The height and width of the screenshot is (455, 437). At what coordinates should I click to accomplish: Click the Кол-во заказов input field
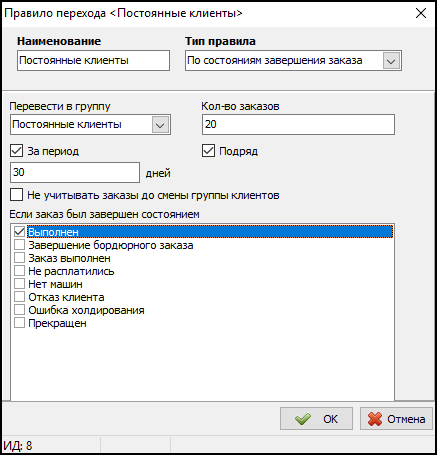click(298, 125)
